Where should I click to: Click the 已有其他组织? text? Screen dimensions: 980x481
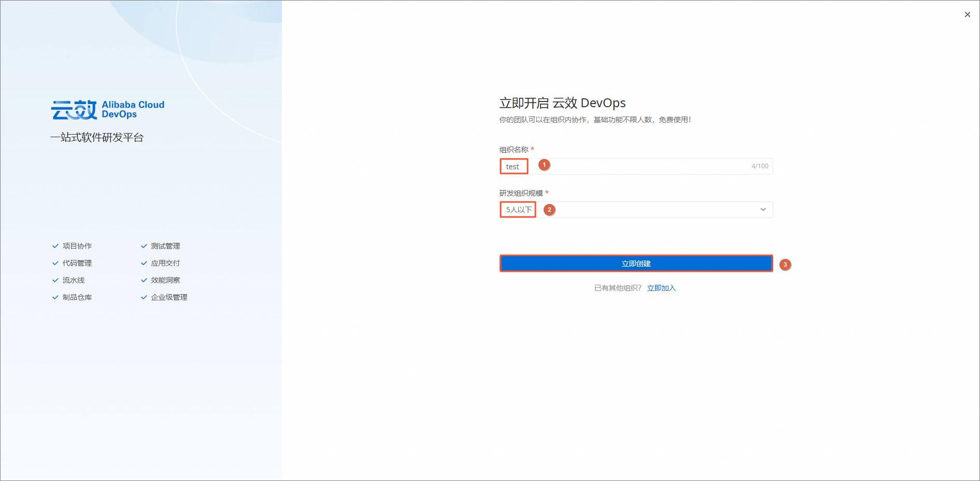pos(618,288)
